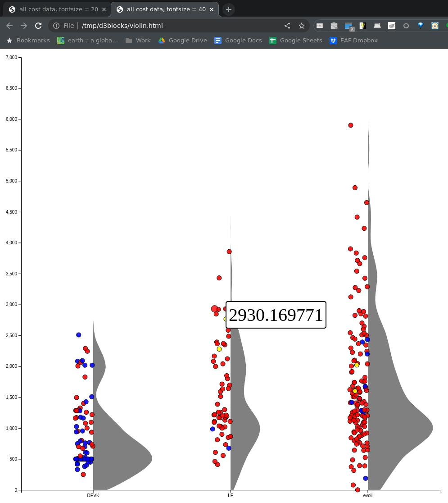Click the clock-plus extension icon
This screenshot has height=503, width=448.
coord(435,26)
